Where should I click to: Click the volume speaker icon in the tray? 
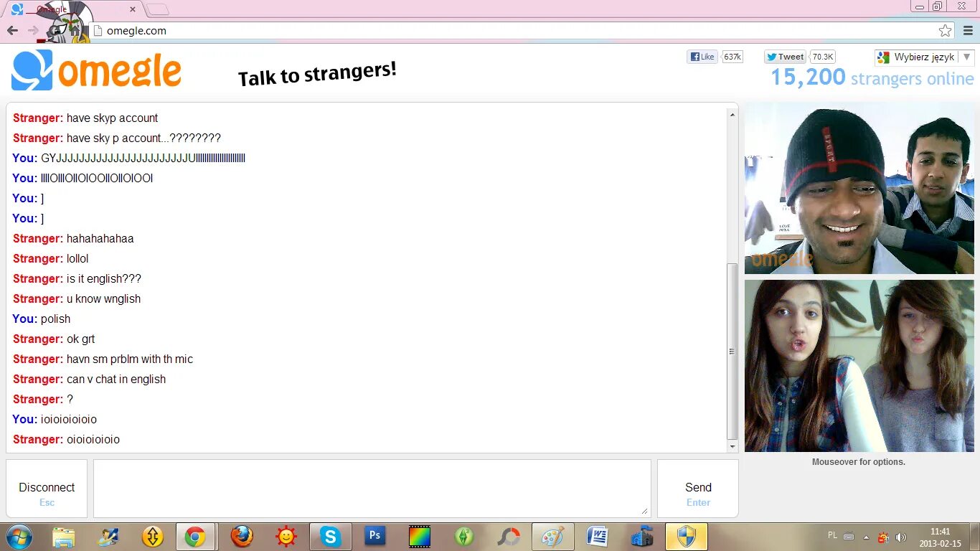pos(901,536)
